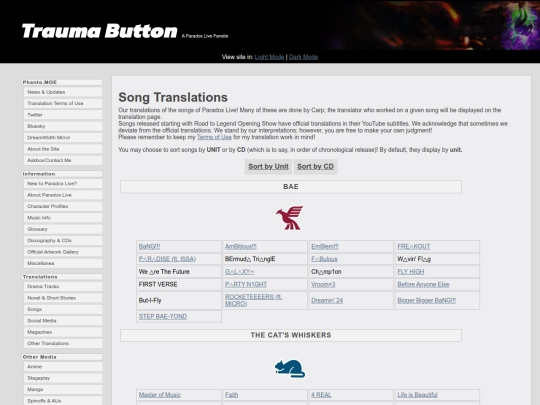Screen dimensions: 540x405
Task: Open Character Profiles sidebar item
Action: [63, 206]
